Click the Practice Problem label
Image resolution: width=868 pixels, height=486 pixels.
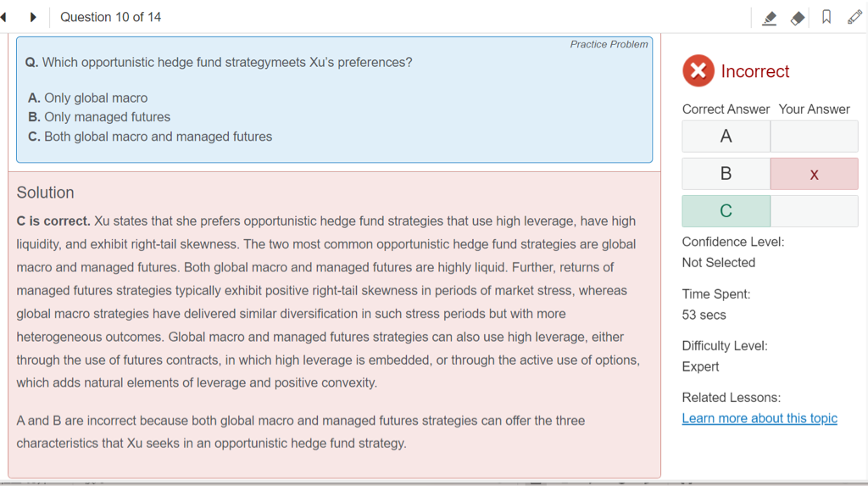[609, 44]
